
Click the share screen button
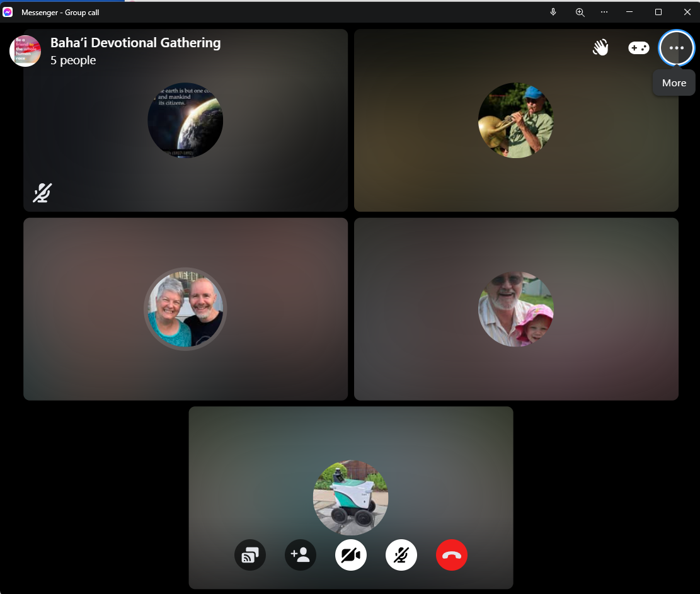click(x=250, y=555)
